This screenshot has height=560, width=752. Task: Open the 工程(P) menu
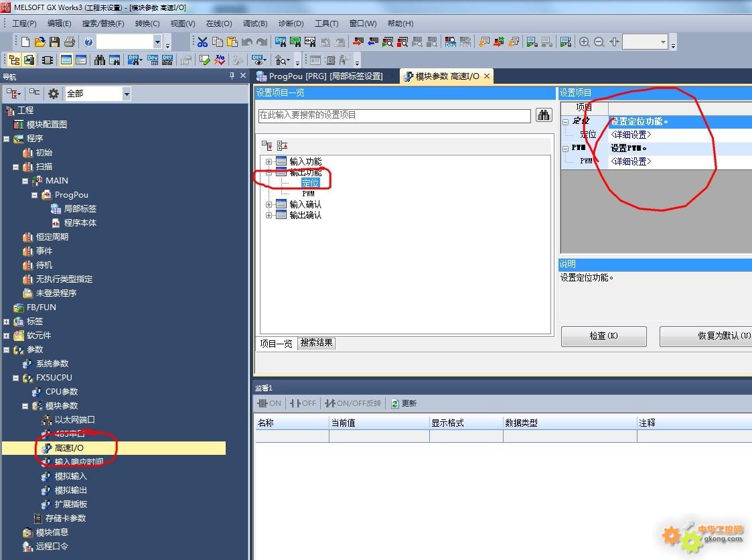24,23
